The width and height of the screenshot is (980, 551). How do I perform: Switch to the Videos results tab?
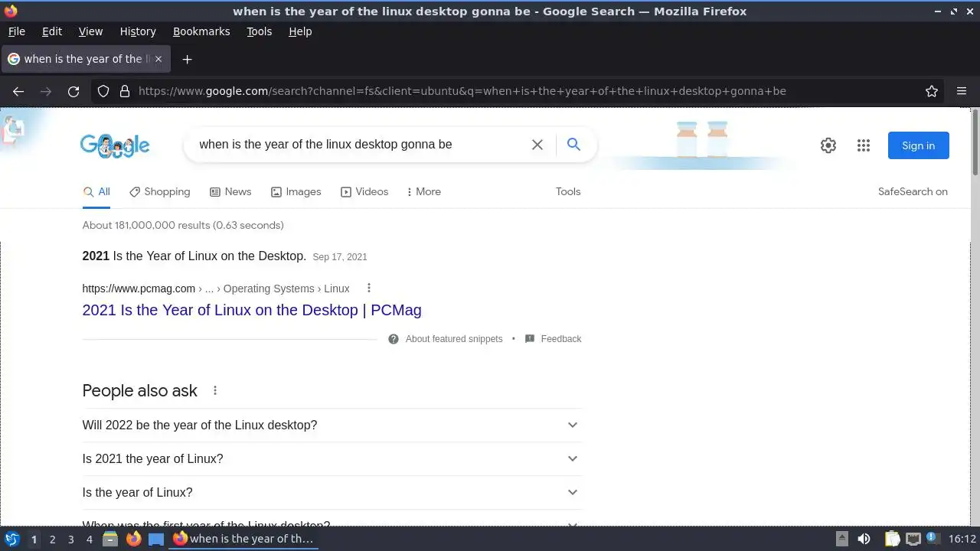pos(364,191)
